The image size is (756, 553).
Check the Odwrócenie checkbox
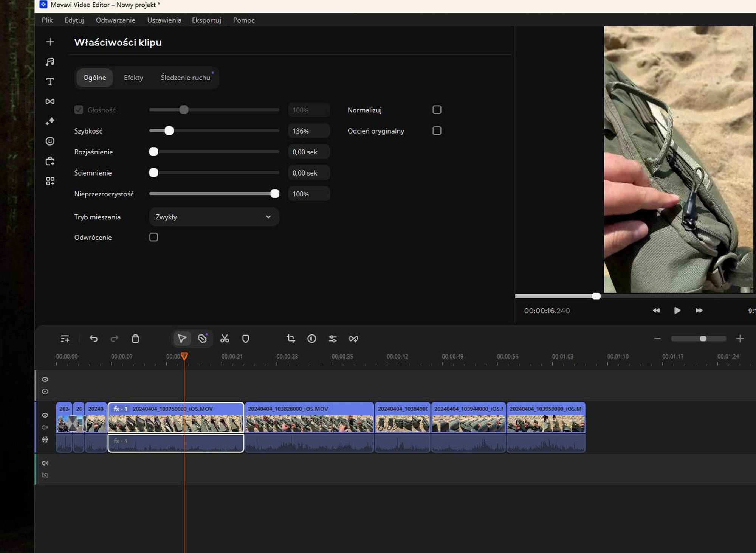[153, 237]
